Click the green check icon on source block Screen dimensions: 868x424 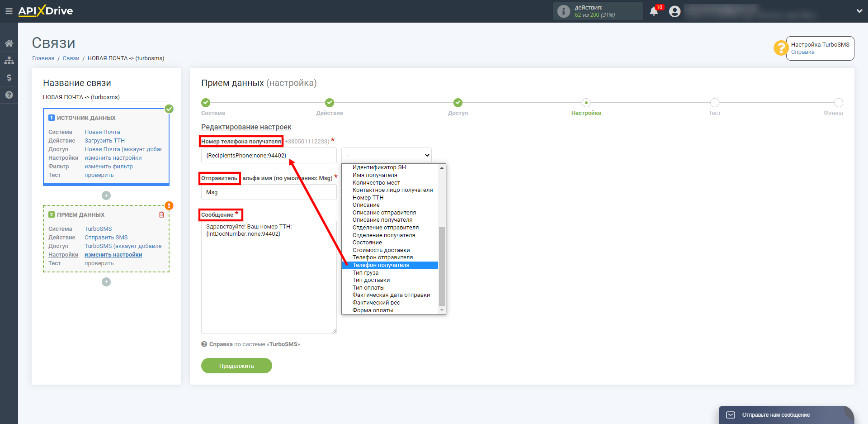[x=169, y=109]
